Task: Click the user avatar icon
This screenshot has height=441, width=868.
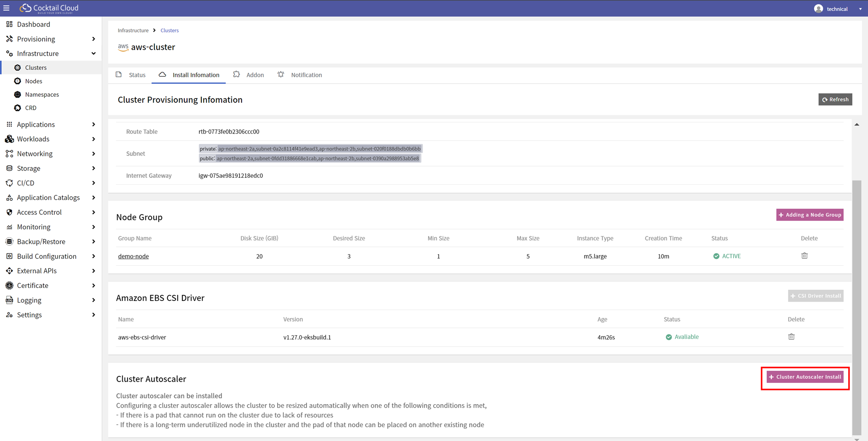Action: coord(818,9)
